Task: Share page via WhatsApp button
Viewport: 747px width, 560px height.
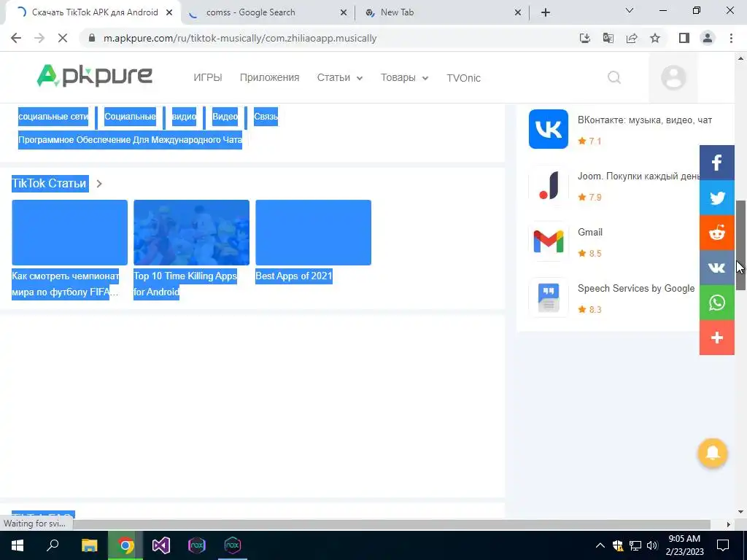Action: pyautogui.click(x=717, y=303)
